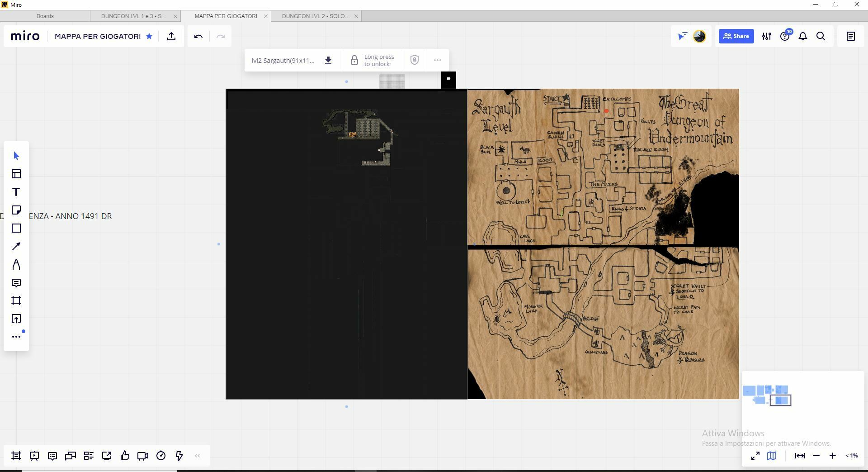Undo the last action
868x472 pixels.
198,36
